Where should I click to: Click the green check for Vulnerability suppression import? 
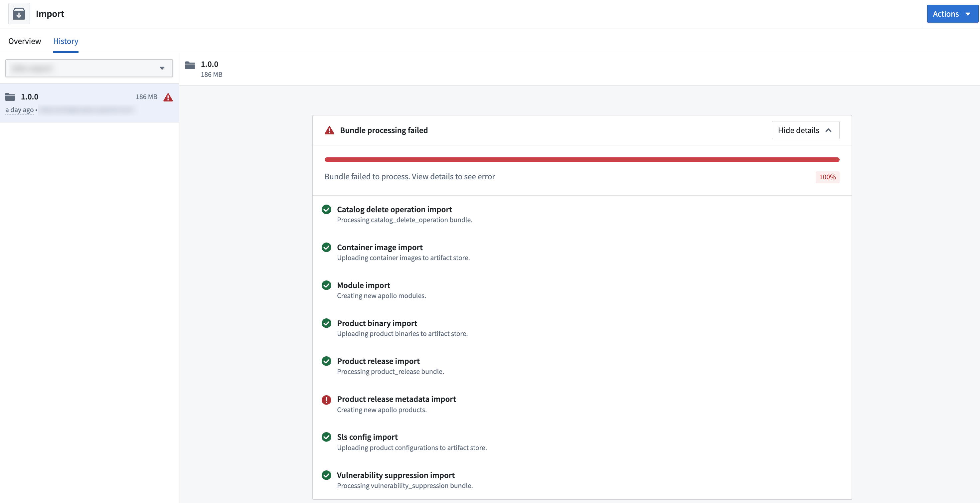pos(326,475)
